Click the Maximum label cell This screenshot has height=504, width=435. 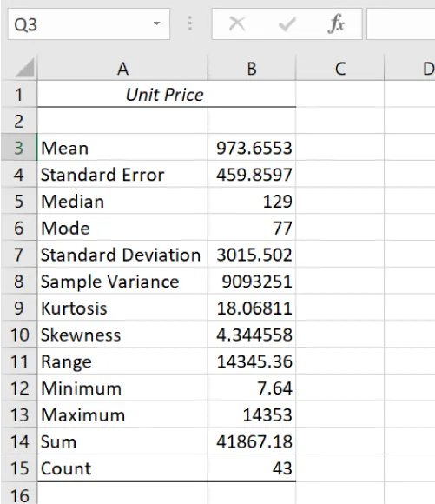coord(122,414)
